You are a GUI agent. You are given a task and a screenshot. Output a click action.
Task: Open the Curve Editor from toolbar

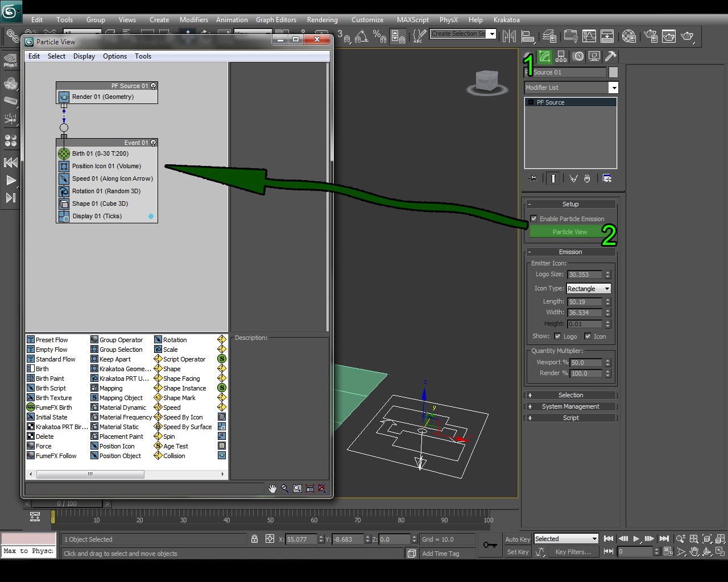point(589,36)
